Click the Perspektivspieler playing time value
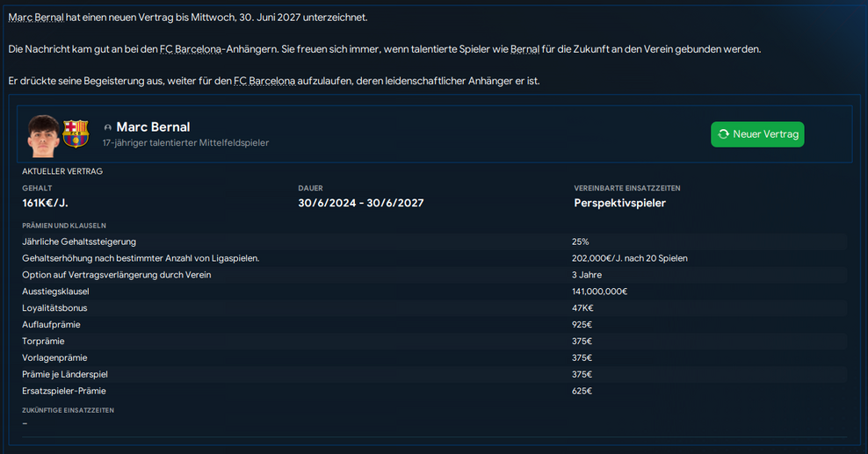 tap(619, 203)
